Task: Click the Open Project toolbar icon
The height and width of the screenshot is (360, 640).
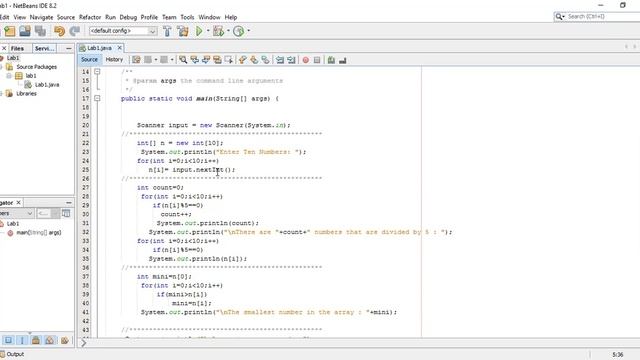Action: click(25, 31)
